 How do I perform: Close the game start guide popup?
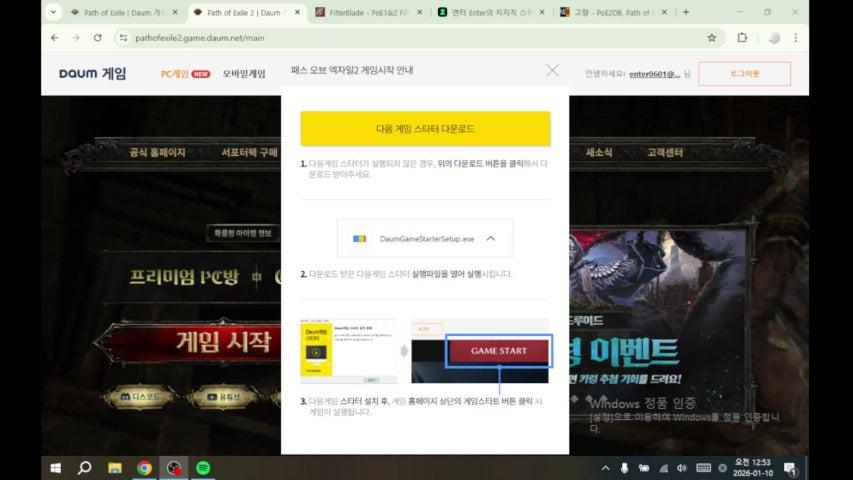[x=552, y=71]
